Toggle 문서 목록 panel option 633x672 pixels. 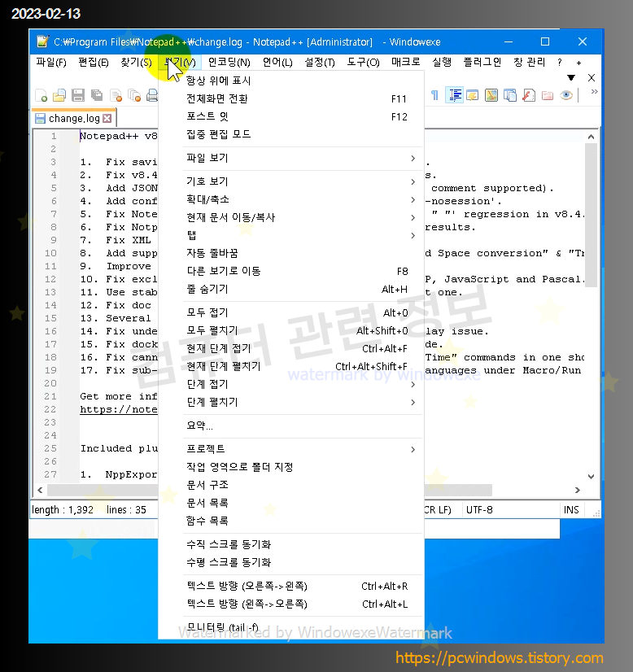click(x=291, y=503)
